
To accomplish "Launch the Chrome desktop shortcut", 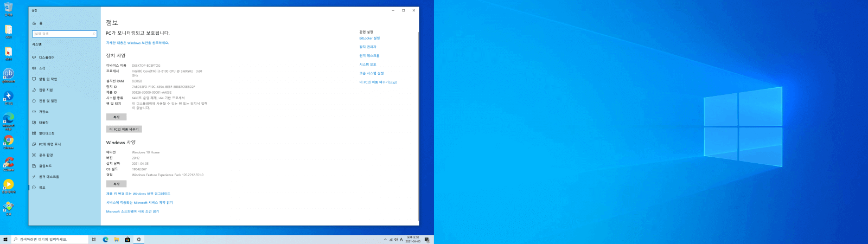I will pyautogui.click(x=9, y=143).
